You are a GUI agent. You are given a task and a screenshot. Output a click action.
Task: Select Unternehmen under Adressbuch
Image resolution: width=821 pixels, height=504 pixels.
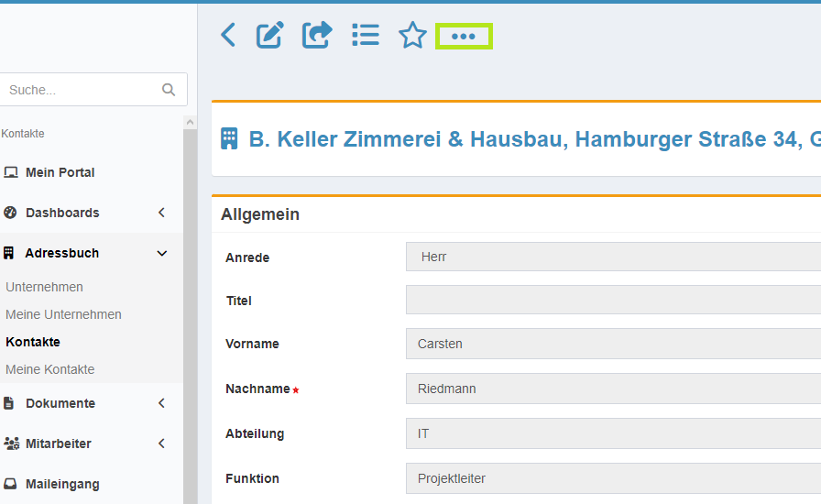(45, 287)
